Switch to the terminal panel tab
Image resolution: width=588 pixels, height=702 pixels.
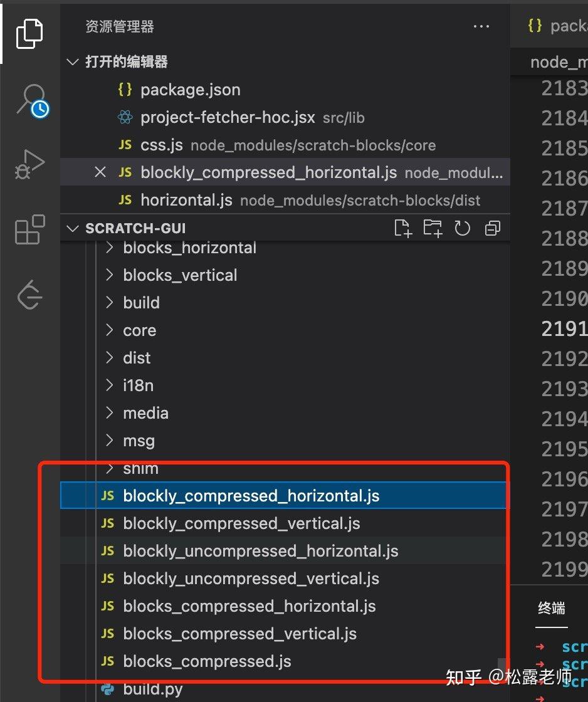(552, 608)
